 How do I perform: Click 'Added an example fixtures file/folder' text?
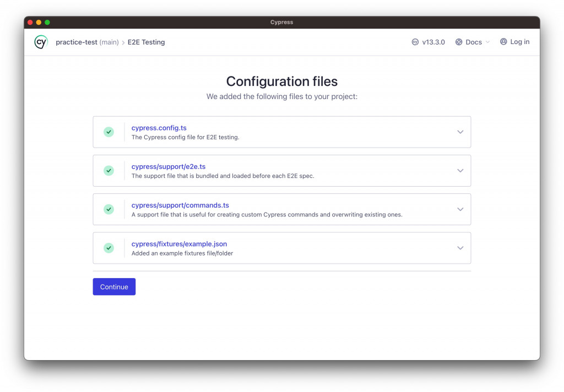182,253
